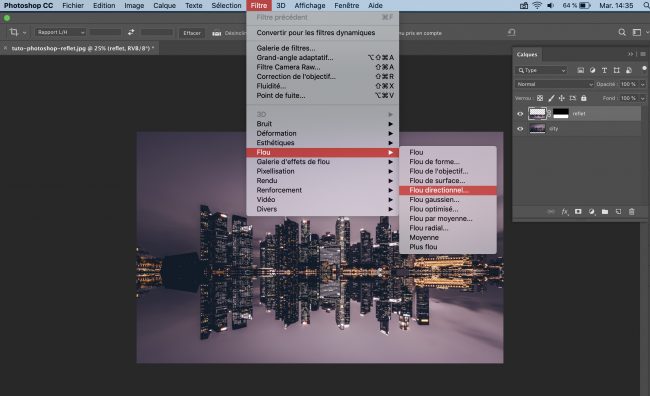Select Convertir pour les filtres dynamiques
This screenshot has width=650, height=396.
pos(323,32)
